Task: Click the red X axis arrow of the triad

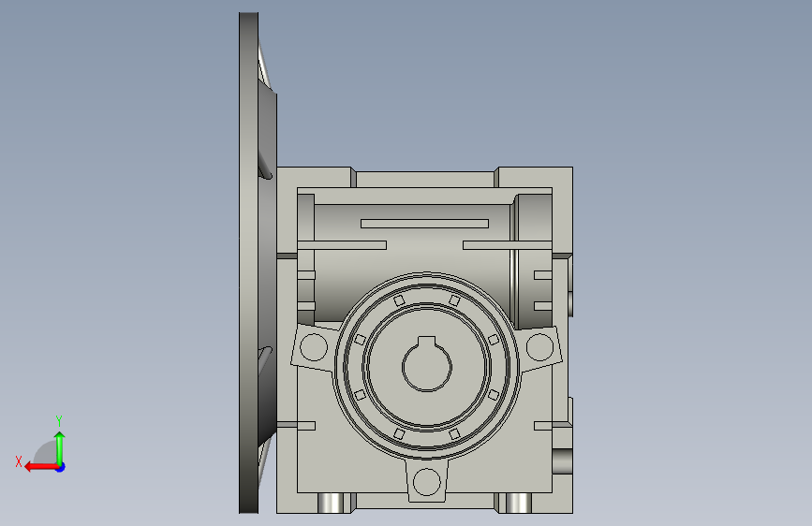Action: click(41, 467)
